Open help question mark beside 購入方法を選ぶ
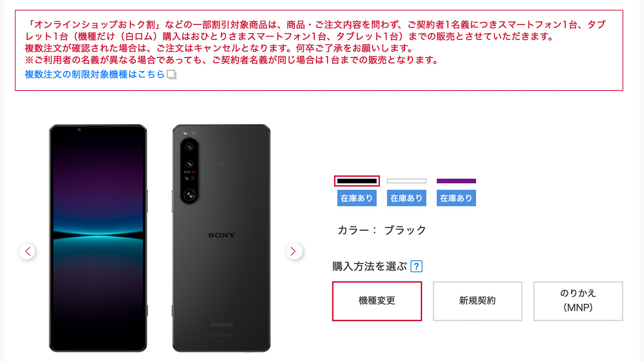Viewport: 644px width, 362px height. click(x=416, y=266)
